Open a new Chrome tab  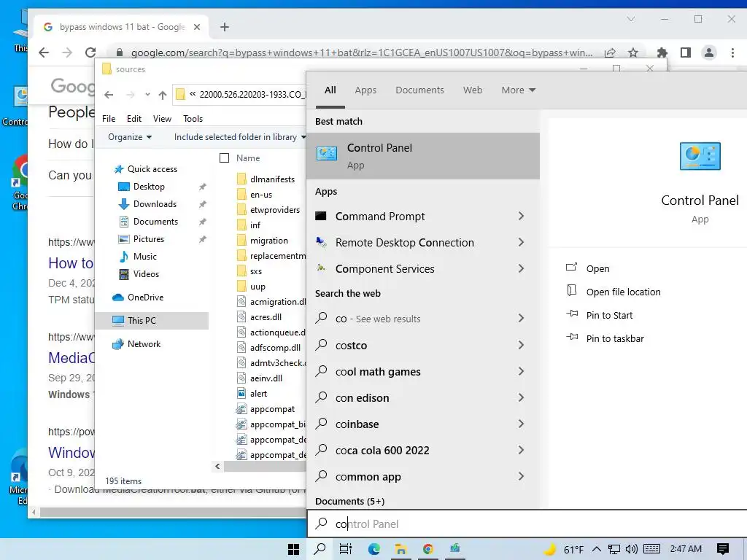click(225, 27)
